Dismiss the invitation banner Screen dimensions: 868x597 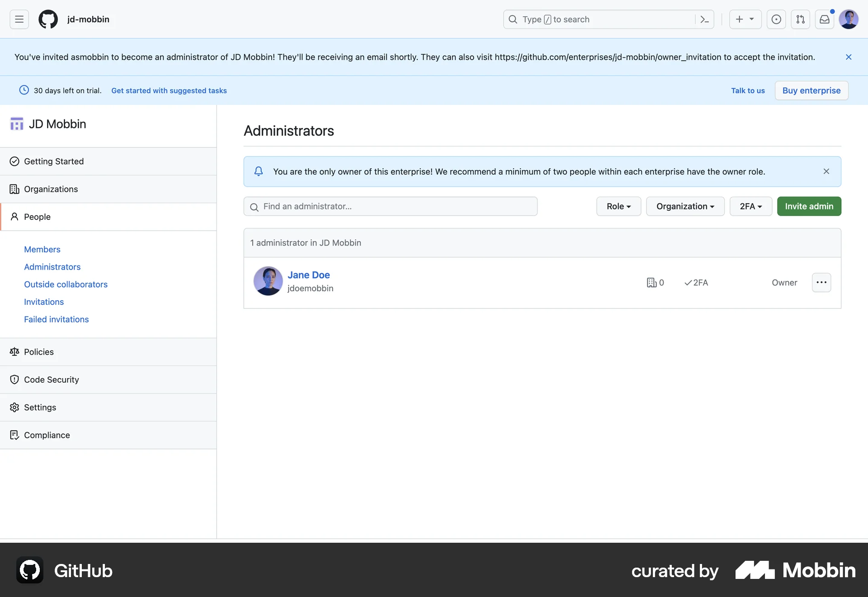click(848, 57)
